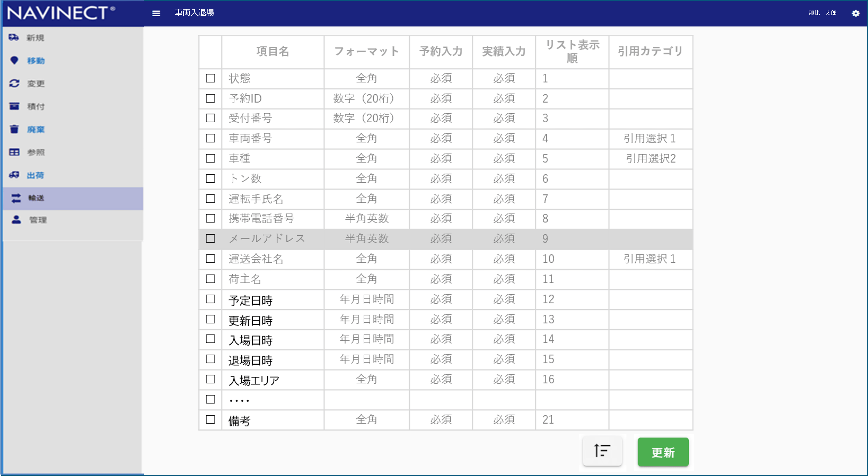Check the 入場エリア row checkbox

click(x=210, y=379)
